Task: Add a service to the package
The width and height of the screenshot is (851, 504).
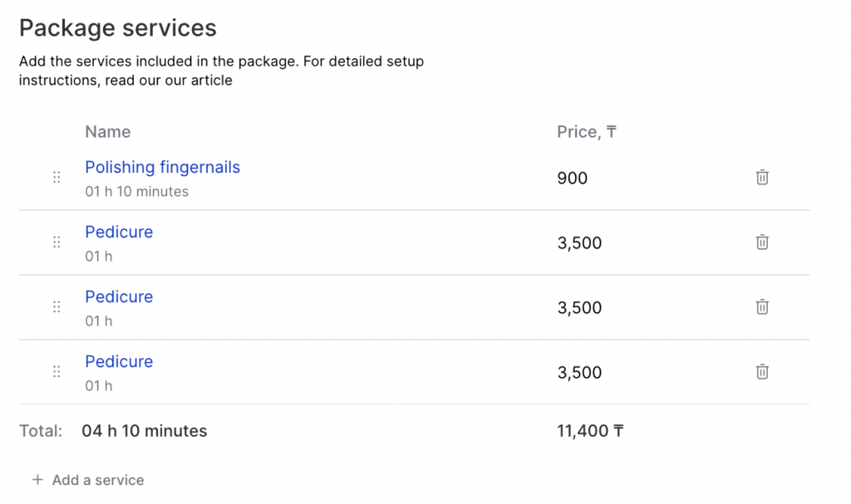Action: click(x=88, y=480)
